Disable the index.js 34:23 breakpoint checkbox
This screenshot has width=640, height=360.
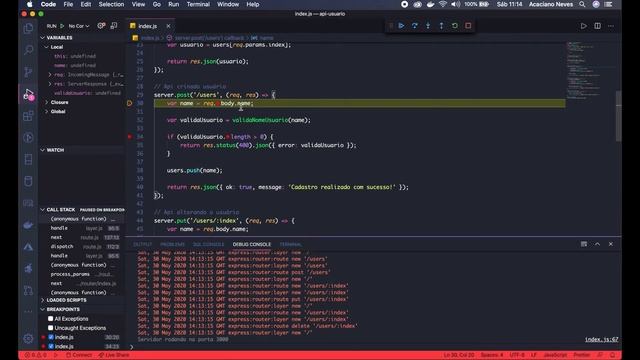point(51,346)
